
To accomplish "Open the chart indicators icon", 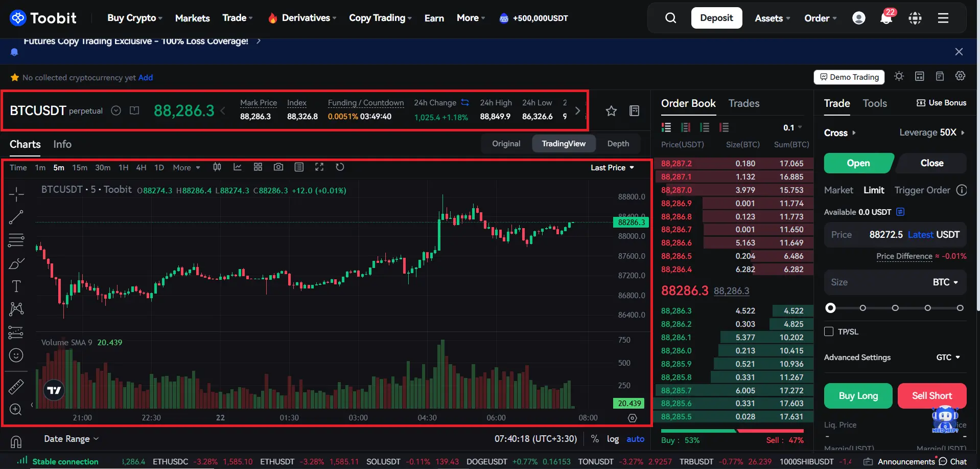I will 238,167.
